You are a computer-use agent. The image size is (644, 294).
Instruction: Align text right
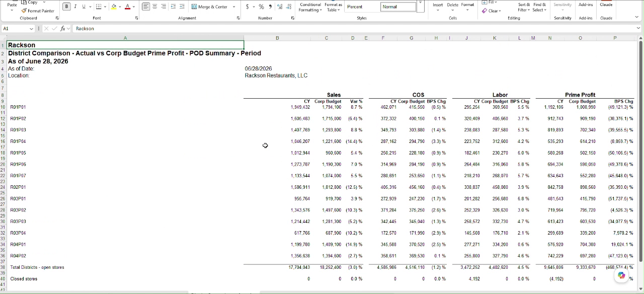pyautogui.click(x=164, y=7)
